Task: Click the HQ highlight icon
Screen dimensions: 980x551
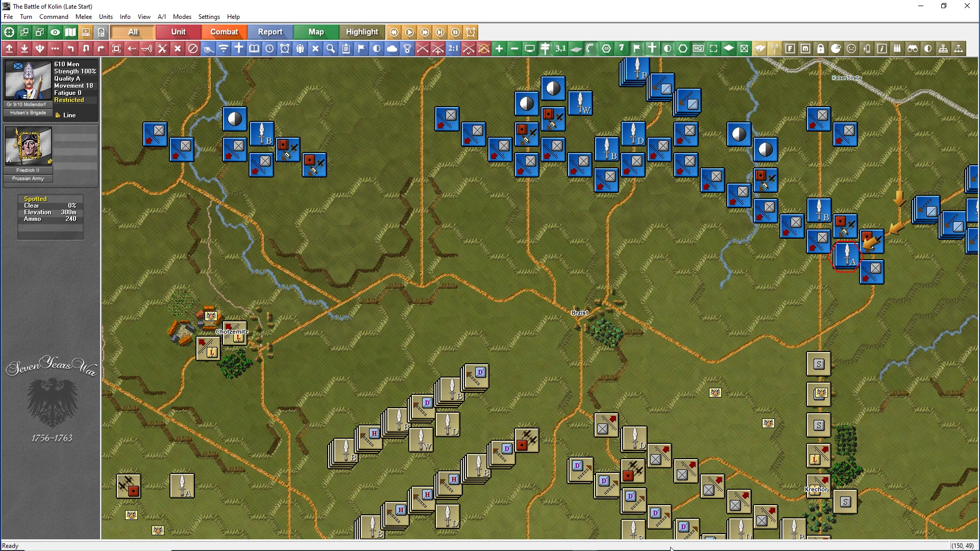Action: [698, 48]
